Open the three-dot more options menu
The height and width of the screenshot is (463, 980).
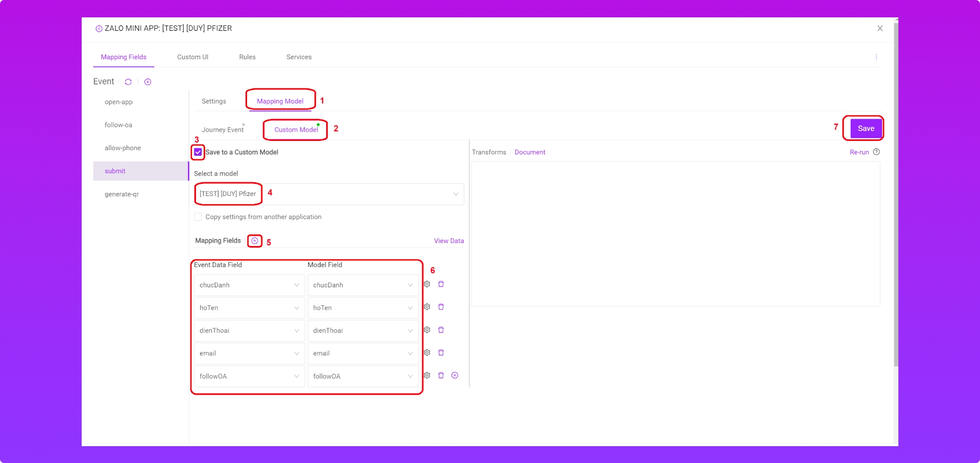876,57
